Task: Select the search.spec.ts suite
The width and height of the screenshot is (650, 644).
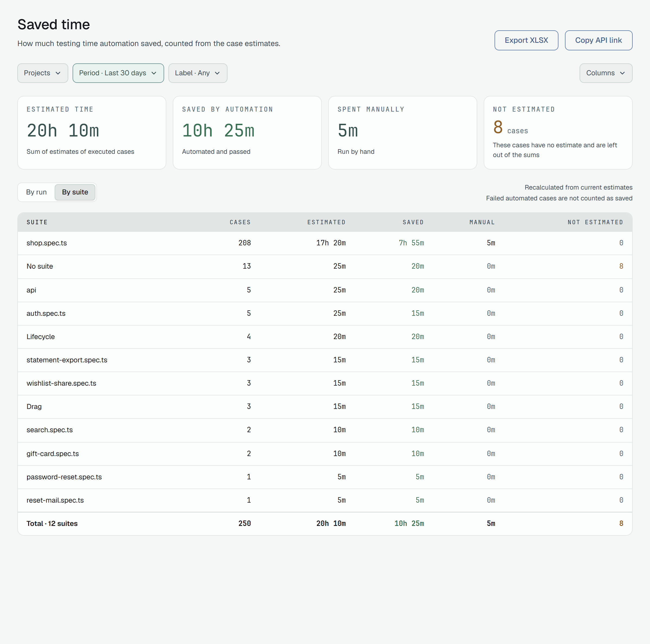Action: pos(50,430)
